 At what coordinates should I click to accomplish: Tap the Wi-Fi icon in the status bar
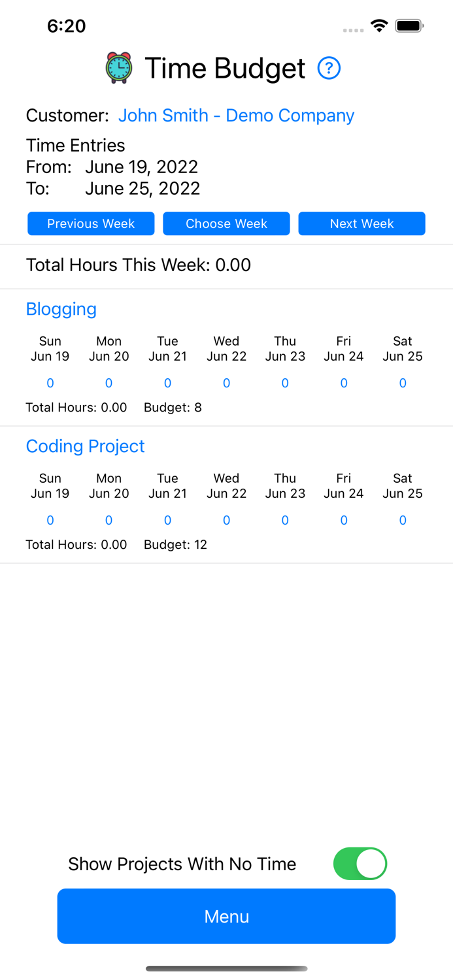click(380, 26)
